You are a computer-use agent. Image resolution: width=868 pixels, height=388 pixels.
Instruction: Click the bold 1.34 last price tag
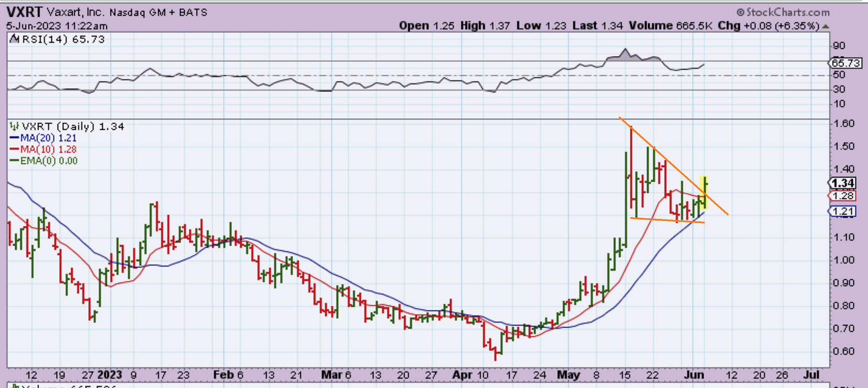843,183
